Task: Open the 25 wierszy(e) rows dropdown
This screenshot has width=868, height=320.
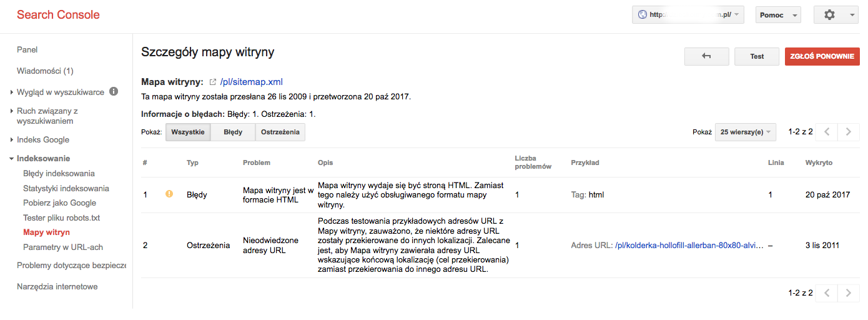Action: (x=745, y=132)
